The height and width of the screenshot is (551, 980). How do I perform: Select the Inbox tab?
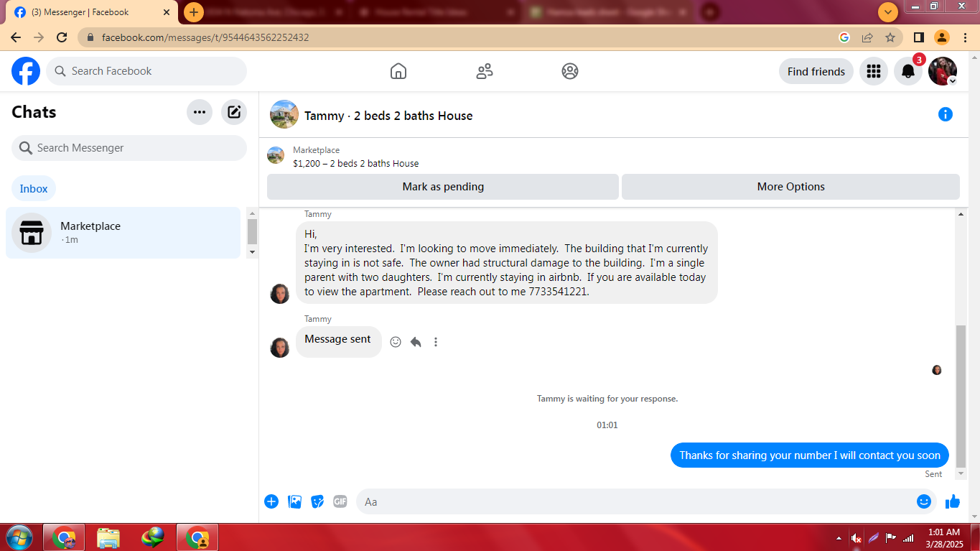pos(34,189)
